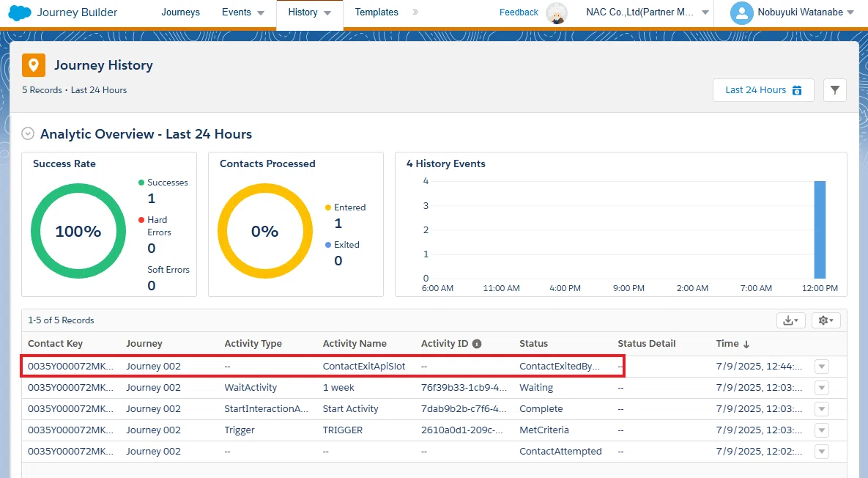Expand the NAC Co.,Ltd account dropdown
Screen dimensions: 868x478
705,12
